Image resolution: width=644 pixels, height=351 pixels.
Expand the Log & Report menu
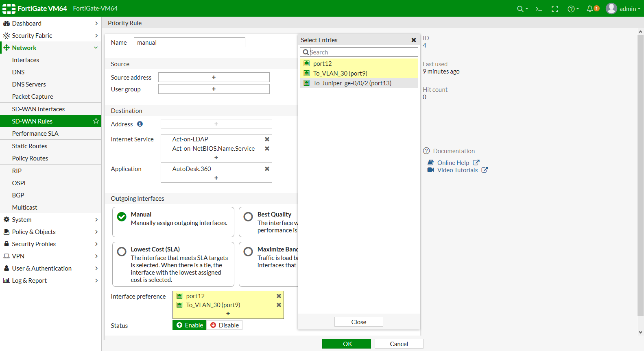pos(50,281)
